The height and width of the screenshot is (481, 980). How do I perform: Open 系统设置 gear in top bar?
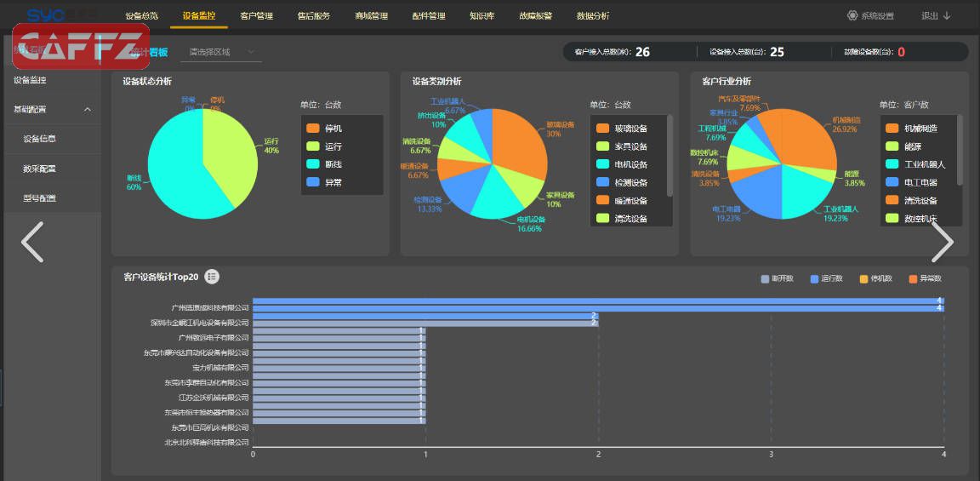click(852, 15)
